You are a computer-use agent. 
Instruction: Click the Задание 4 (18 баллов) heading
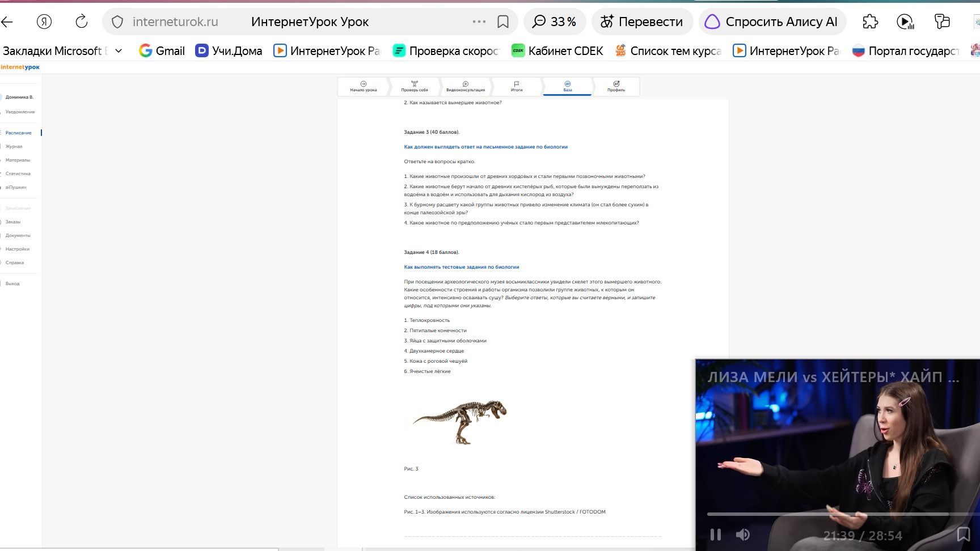pos(432,252)
